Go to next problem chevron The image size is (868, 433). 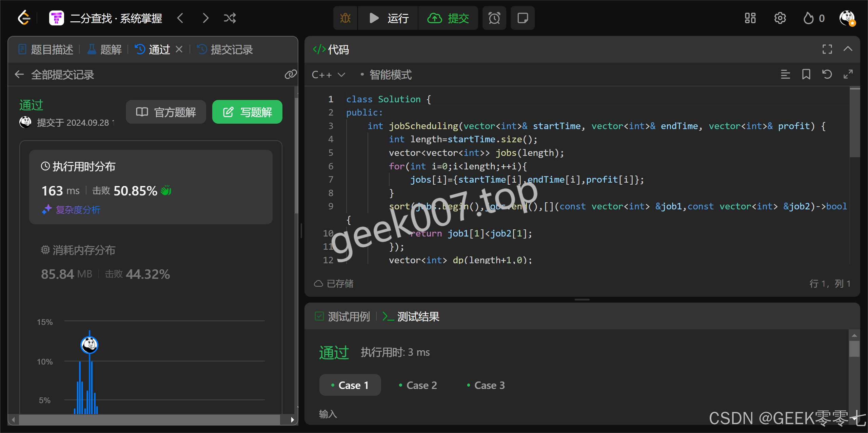click(205, 18)
